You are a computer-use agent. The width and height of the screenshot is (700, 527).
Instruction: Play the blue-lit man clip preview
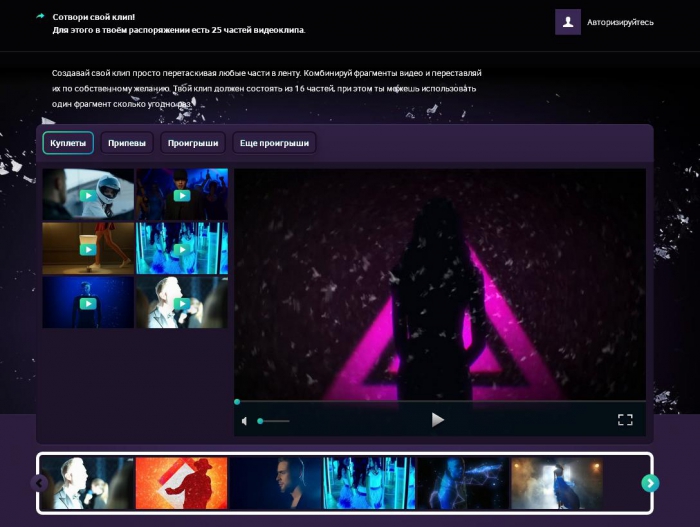pyautogui.click(x=88, y=303)
